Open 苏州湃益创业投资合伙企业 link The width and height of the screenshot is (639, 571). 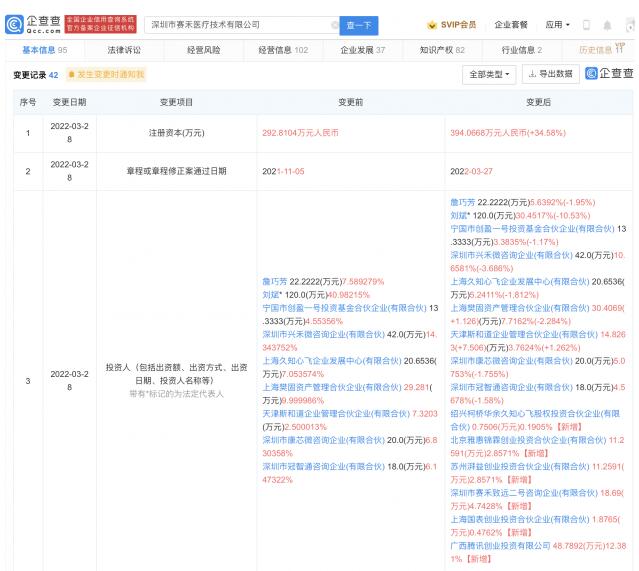click(520, 467)
